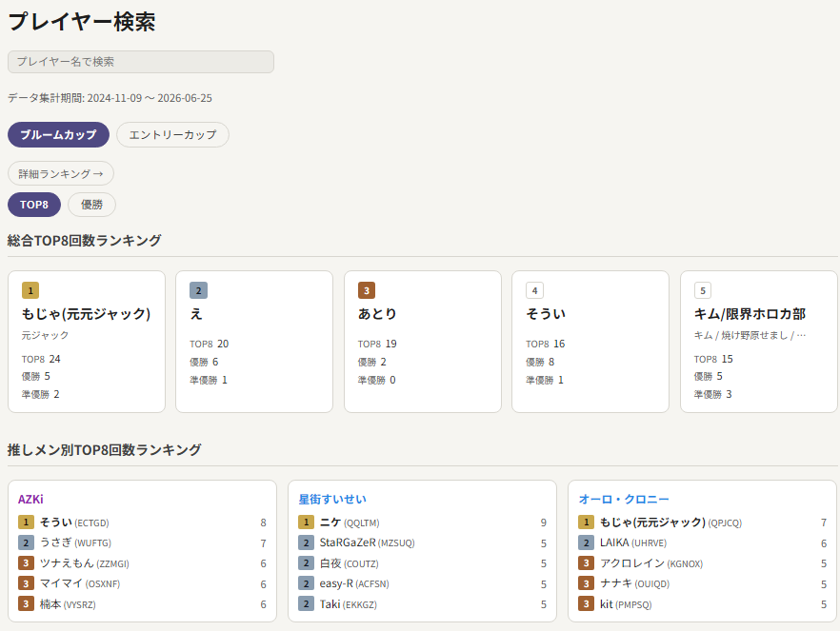Click rank 2 badge beside うさぎ
Screen dimensions: 840x631
tap(26, 542)
